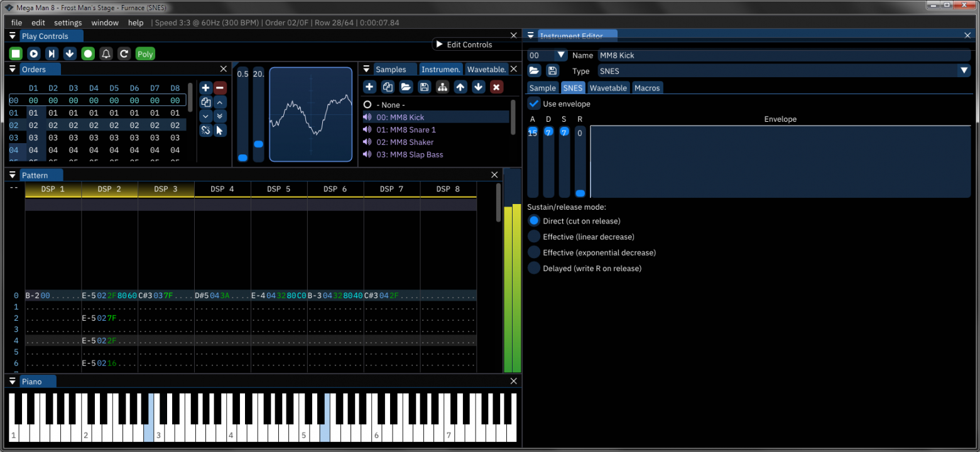Move instrument up in list

(x=460, y=87)
